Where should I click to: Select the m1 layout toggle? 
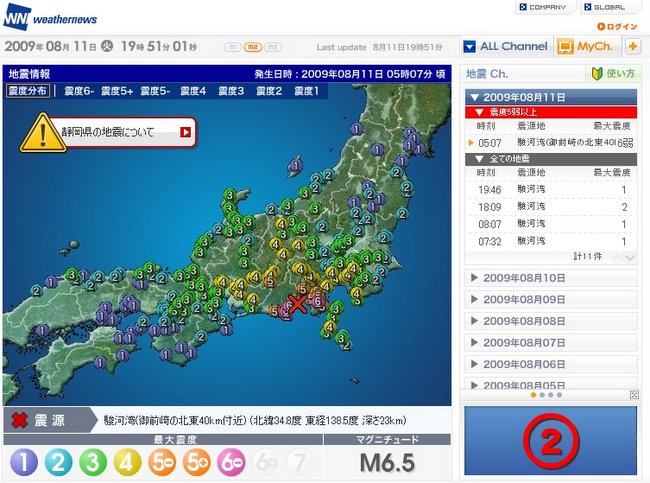[x=233, y=47]
